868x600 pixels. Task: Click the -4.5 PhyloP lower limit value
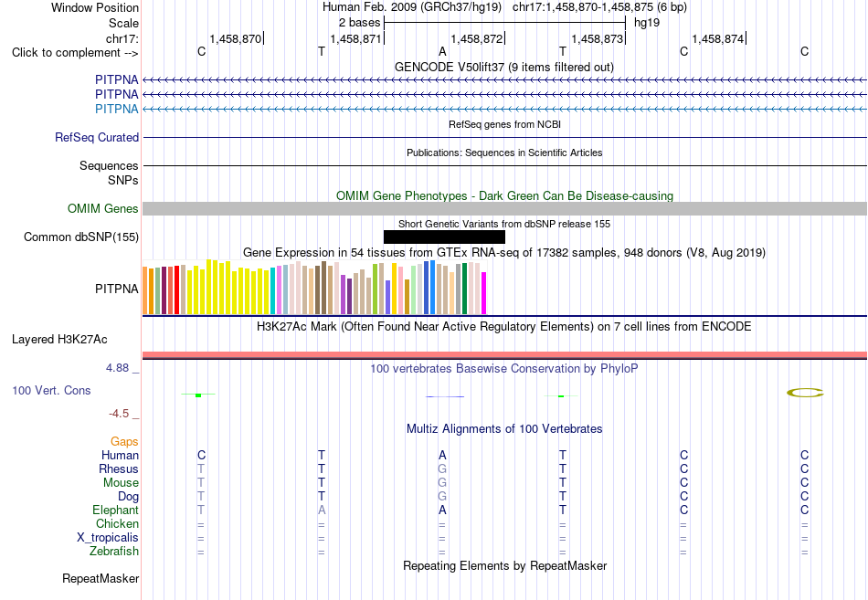point(119,414)
